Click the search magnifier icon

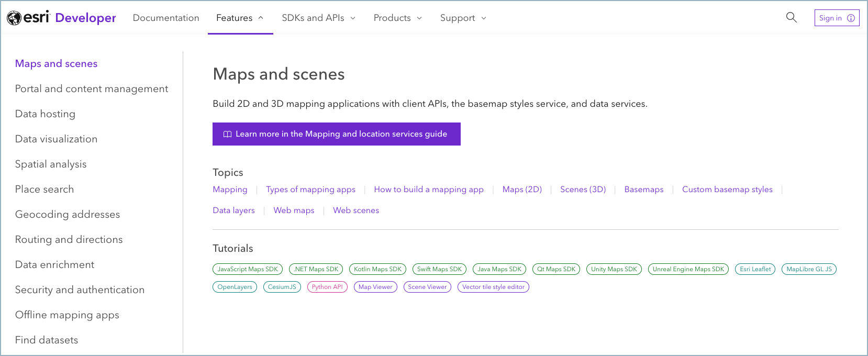pos(791,17)
